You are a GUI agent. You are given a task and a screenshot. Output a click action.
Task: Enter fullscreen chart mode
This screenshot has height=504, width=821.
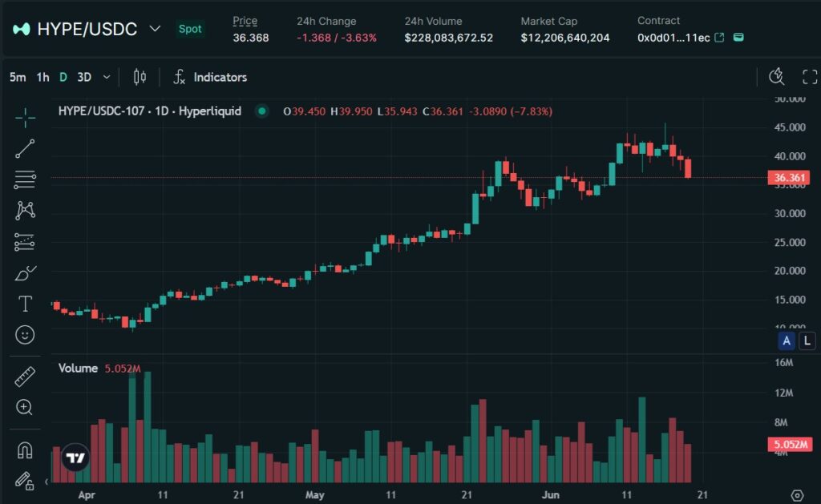(x=810, y=77)
